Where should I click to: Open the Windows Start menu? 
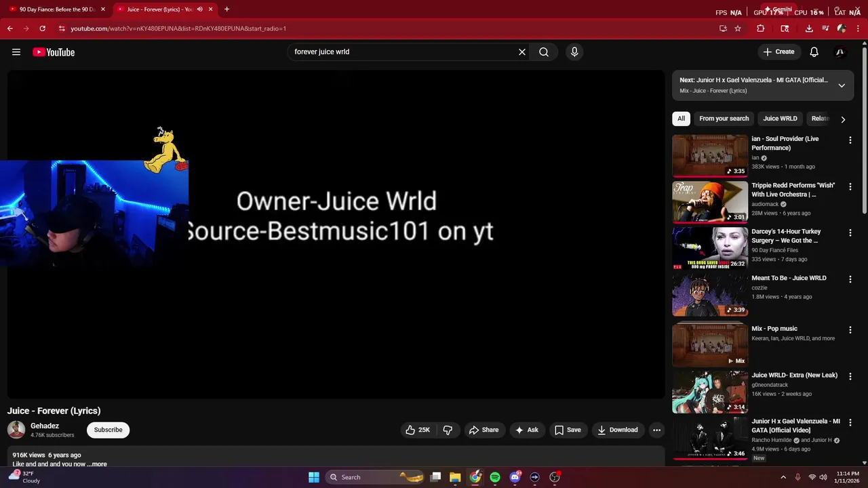tap(314, 477)
